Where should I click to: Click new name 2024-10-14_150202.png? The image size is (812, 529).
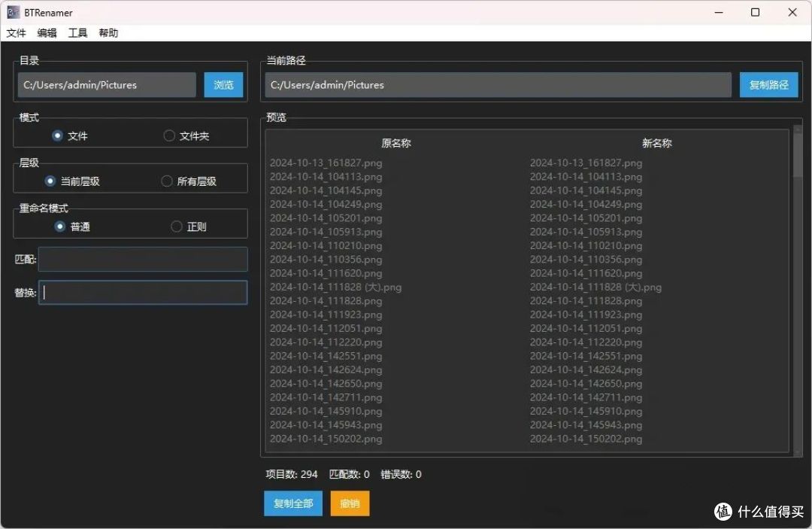click(x=586, y=439)
